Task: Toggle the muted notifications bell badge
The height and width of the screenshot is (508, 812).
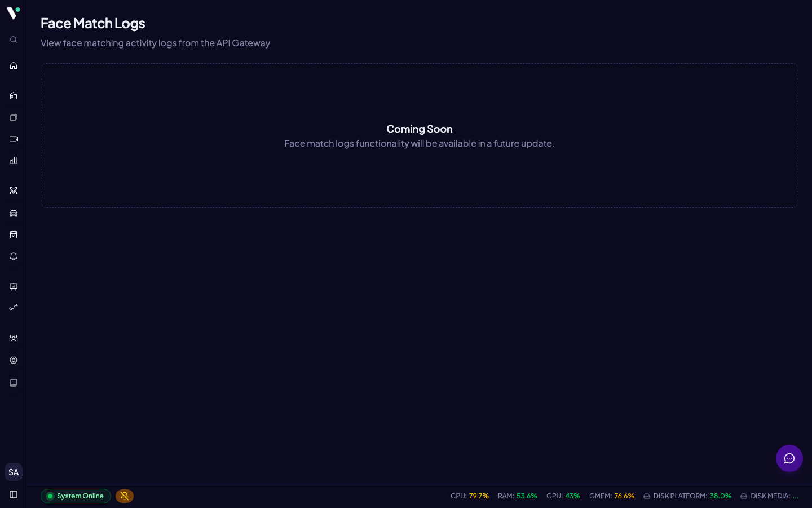Action: point(125,496)
